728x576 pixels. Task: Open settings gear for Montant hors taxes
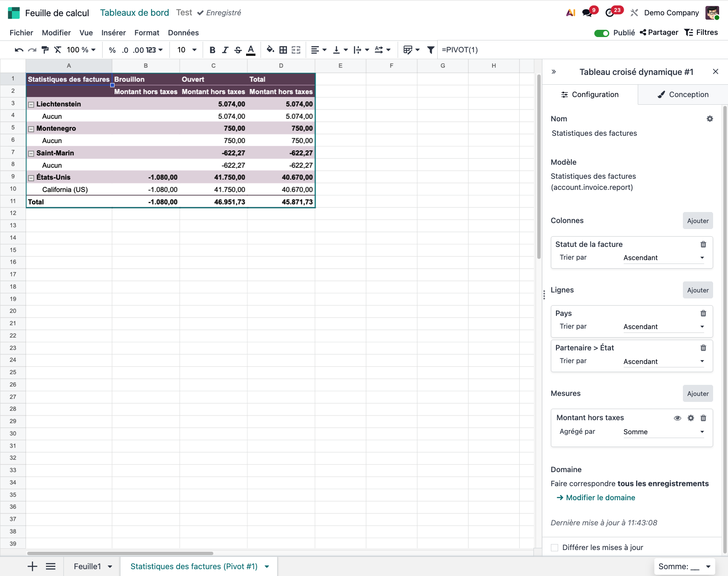click(691, 418)
